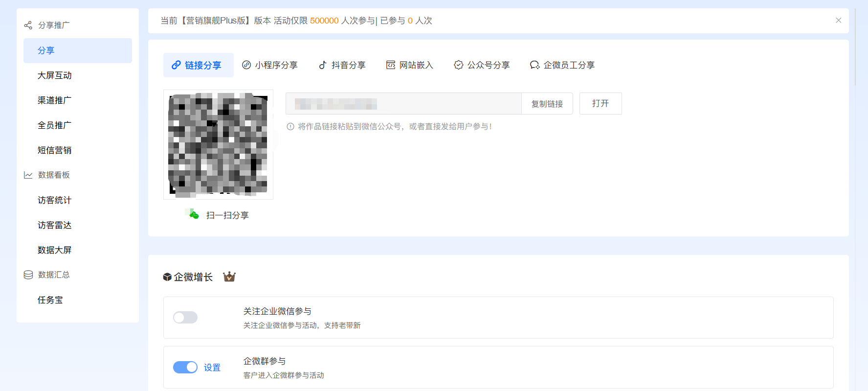Click the 复制链接 button
Image resolution: width=868 pixels, height=391 pixels.
point(547,104)
